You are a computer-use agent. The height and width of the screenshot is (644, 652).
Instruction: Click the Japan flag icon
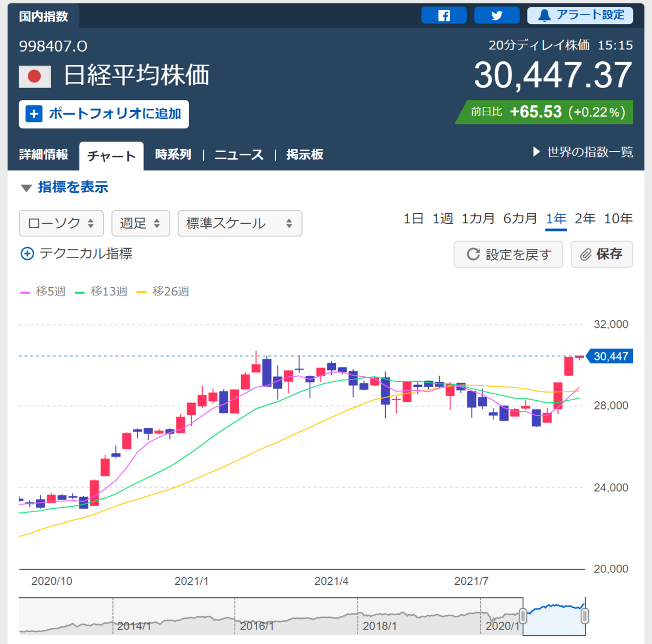point(35,77)
